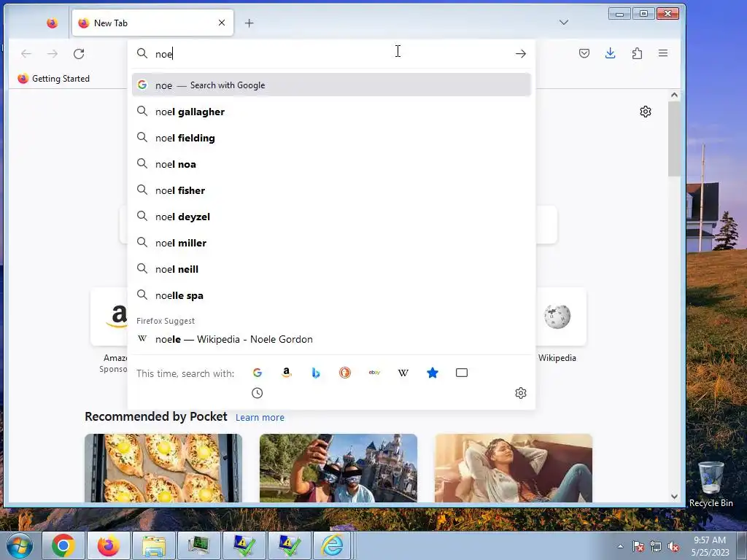Choose the 'noel fisher' suggestion

[x=332, y=190]
